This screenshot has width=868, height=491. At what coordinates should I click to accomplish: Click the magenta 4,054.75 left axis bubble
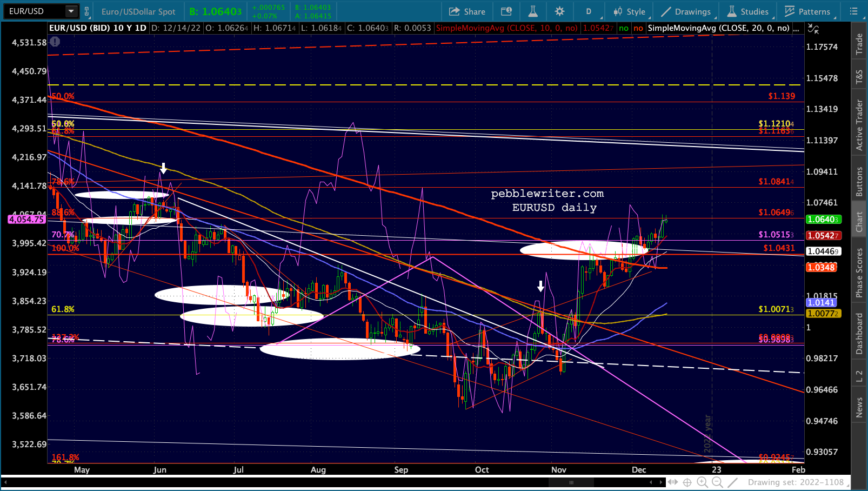27,219
